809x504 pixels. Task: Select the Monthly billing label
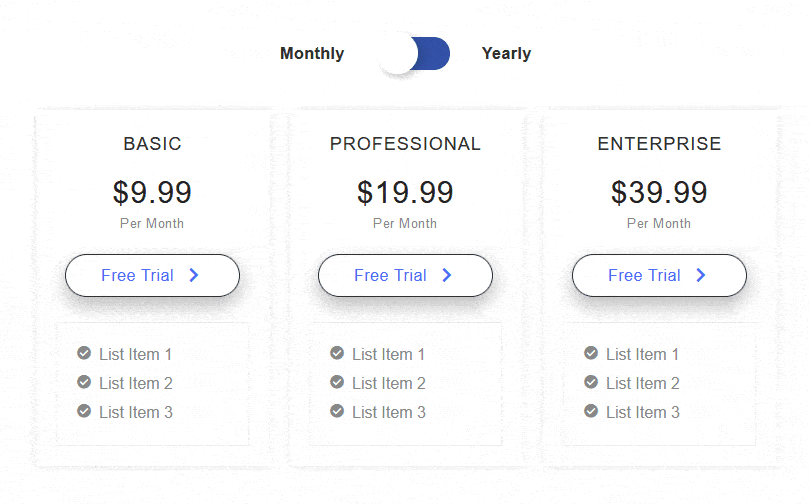point(312,54)
